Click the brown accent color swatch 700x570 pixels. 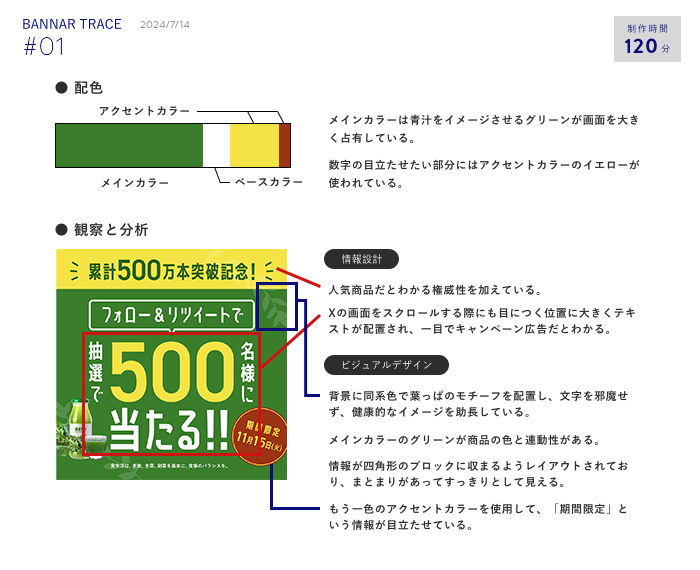point(285,145)
